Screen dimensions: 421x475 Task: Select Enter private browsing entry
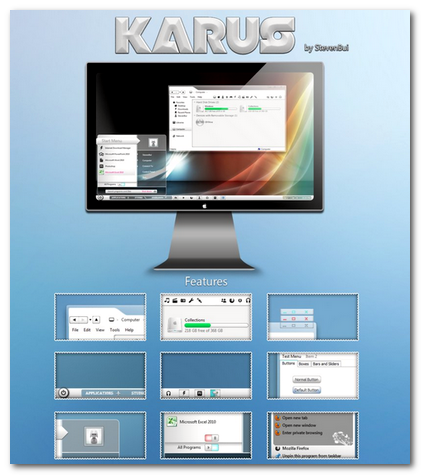[x=302, y=433]
